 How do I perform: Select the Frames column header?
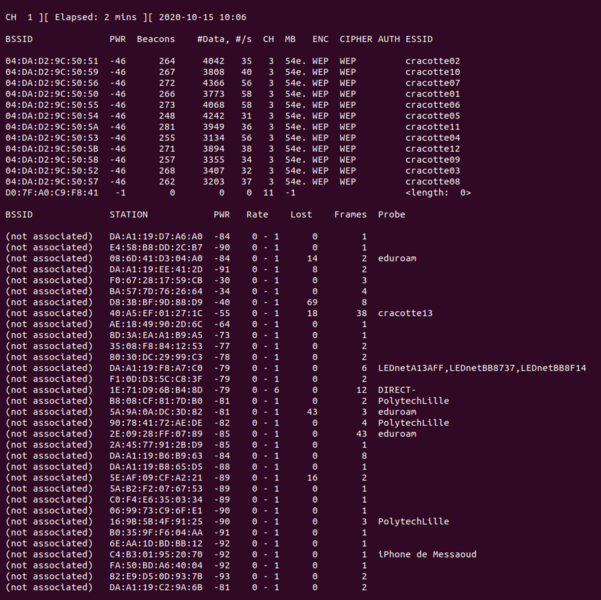coord(350,214)
